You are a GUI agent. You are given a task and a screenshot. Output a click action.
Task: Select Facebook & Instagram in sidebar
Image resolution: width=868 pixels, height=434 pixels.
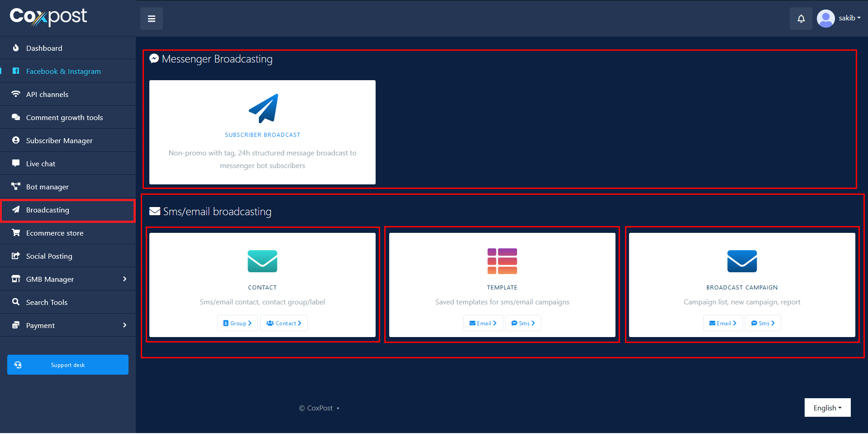click(63, 72)
